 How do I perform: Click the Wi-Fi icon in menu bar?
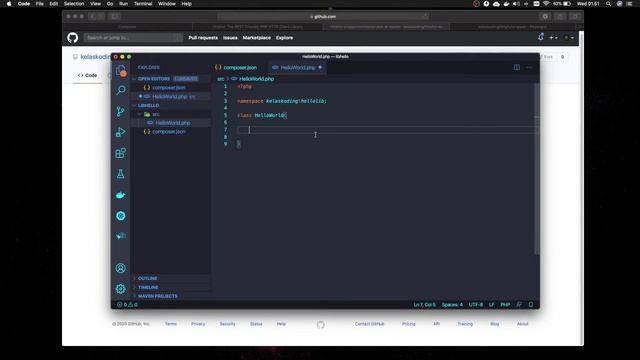(x=546, y=4)
